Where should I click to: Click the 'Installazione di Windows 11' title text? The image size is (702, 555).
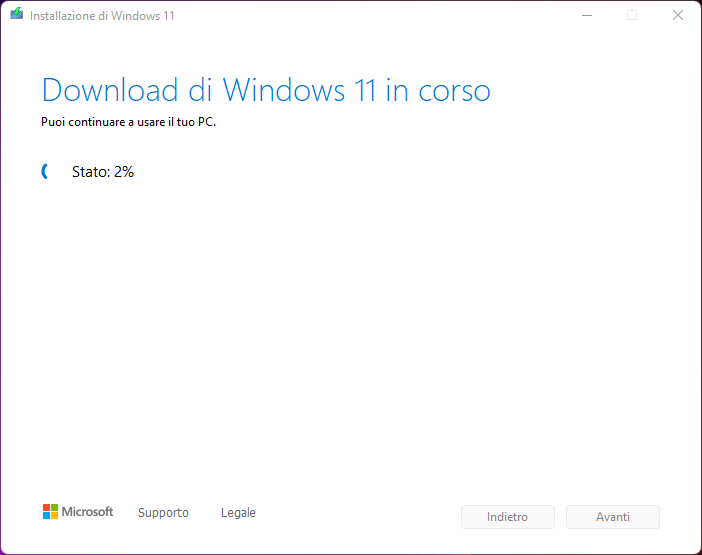(103, 16)
